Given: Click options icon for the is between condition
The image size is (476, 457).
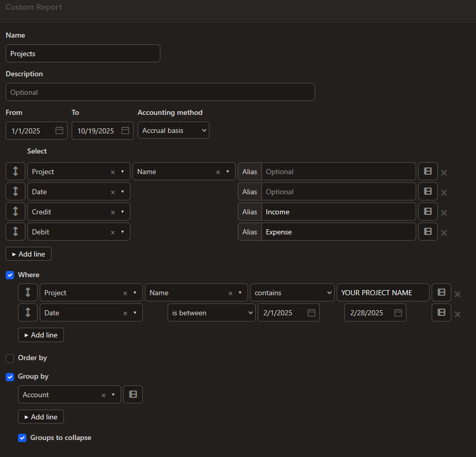Looking at the screenshot, I should point(441,312).
